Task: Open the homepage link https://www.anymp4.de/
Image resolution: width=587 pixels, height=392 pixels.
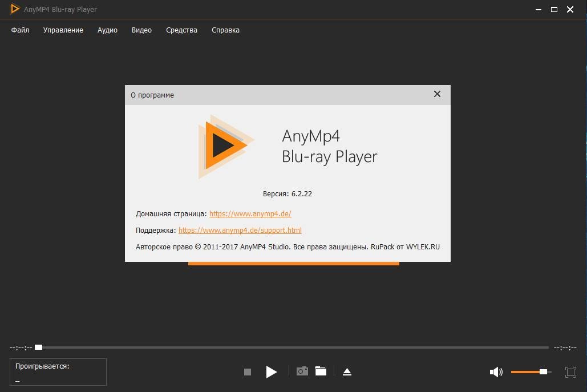Action: coord(250,214)
